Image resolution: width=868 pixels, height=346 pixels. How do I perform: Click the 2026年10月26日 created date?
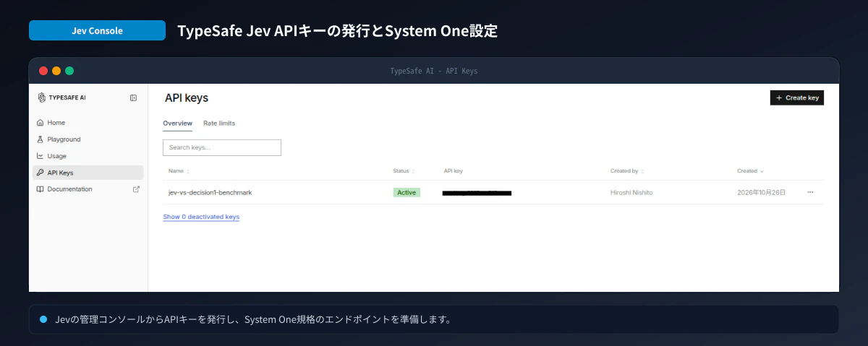pos(761,193)
